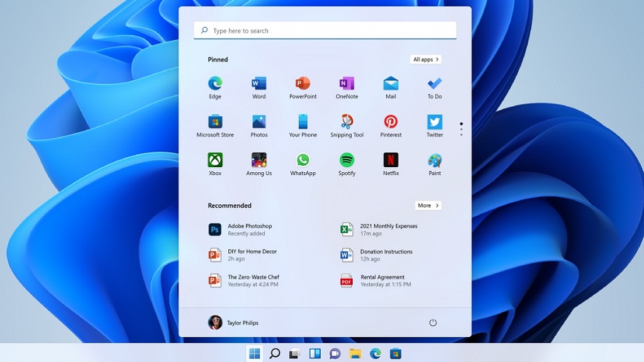Expand the All apps list
This screenshot has width=644, height=362.
point(425,59)
